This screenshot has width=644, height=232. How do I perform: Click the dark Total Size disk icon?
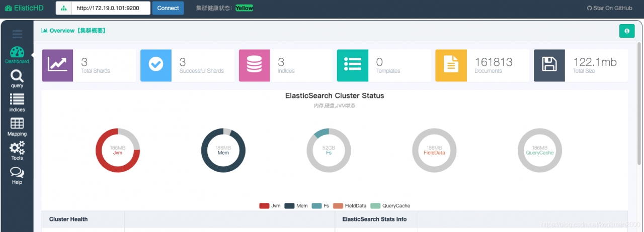549,65
